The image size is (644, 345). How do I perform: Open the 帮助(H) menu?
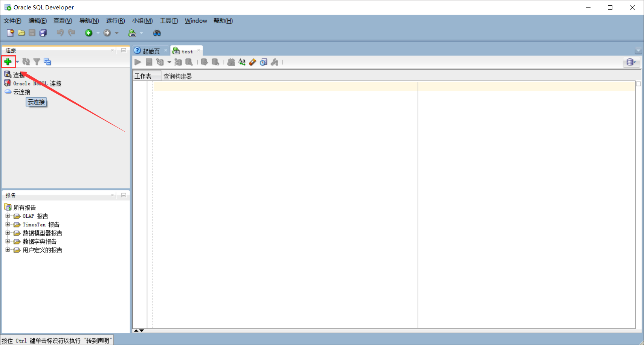click(223, 21)
